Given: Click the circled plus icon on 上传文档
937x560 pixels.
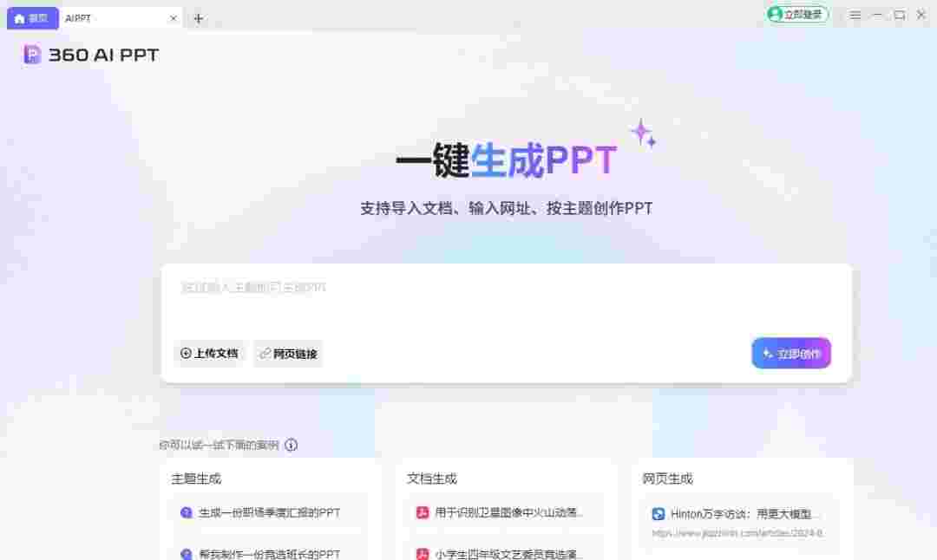Looking at the screenshot, I should 186,354.
